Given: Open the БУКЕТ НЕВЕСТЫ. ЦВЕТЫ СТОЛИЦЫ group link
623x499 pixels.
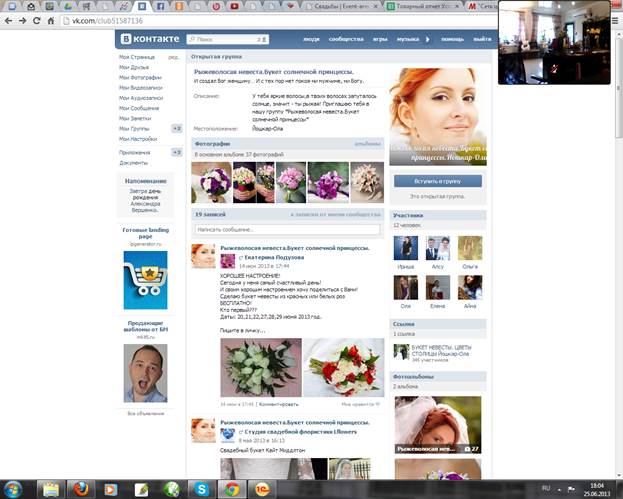Looking at the screenshot, I should point(441,350).
